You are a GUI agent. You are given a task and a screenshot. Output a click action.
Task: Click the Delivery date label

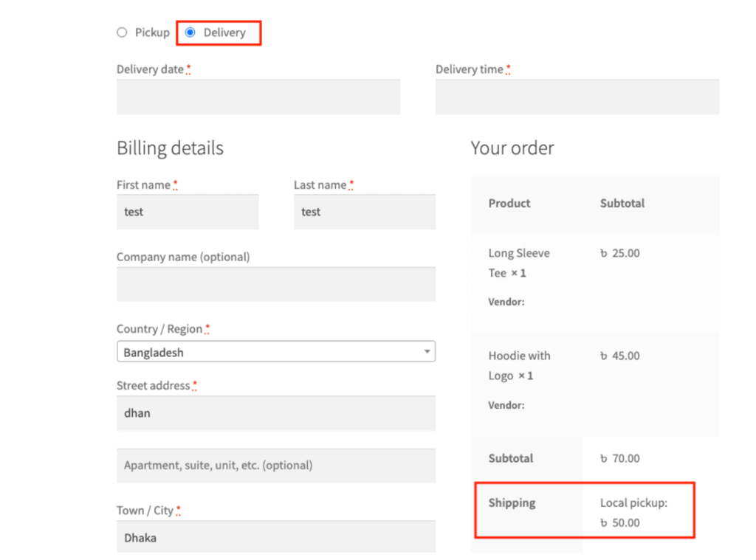[x=150, y=69]
